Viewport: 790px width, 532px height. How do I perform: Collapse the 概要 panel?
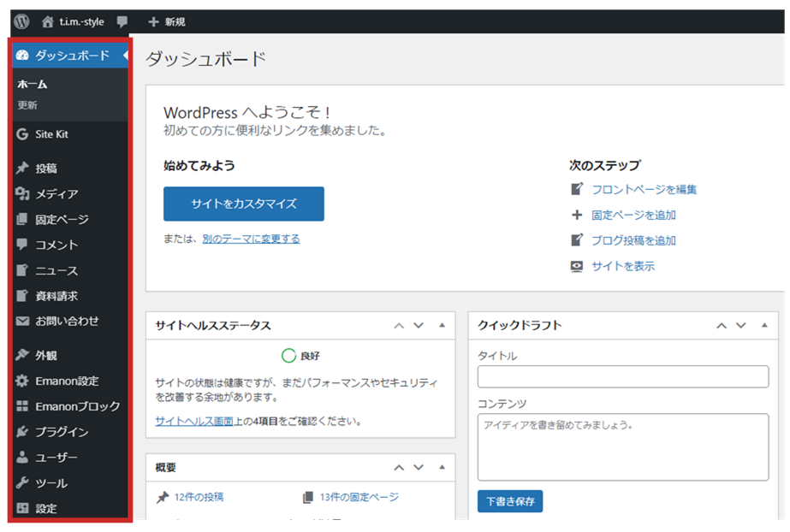coord(442,467)
